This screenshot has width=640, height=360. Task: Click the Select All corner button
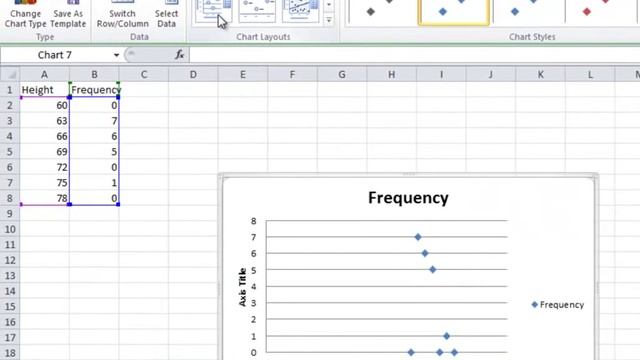point(10,75)
